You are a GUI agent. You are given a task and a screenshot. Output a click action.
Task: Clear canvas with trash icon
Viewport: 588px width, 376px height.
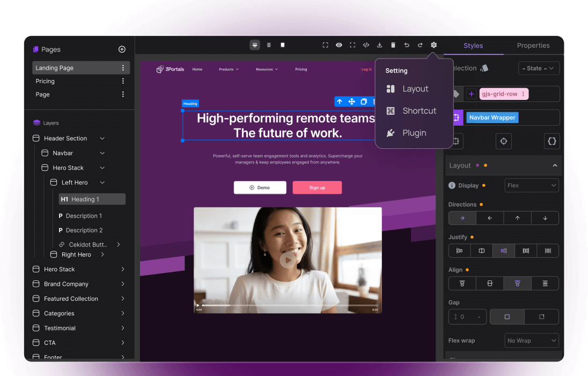[393, 45]
